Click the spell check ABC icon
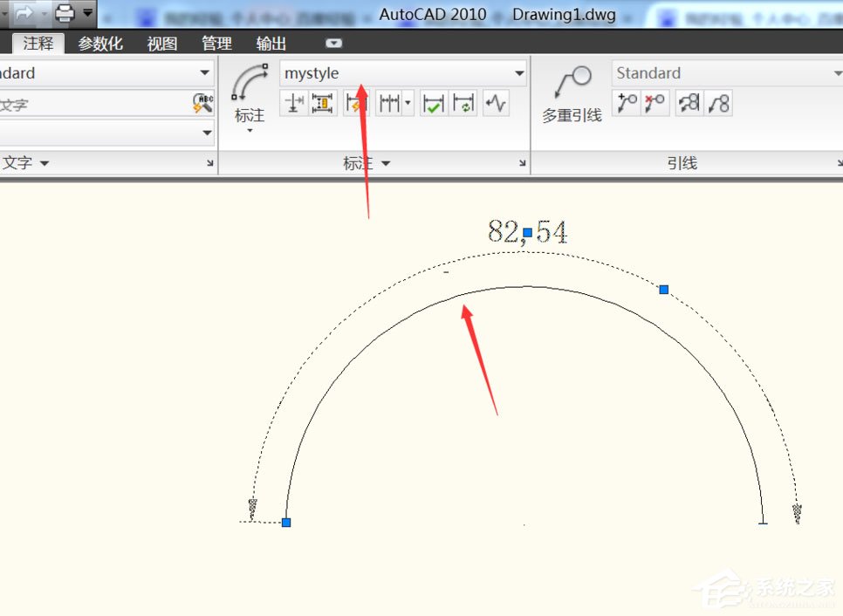 click(202, 103)
